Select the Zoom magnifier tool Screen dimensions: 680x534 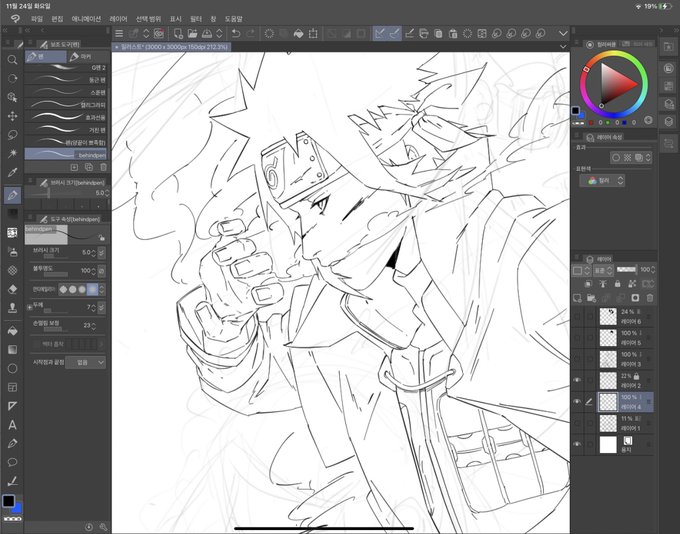click(x=12, y=59)
